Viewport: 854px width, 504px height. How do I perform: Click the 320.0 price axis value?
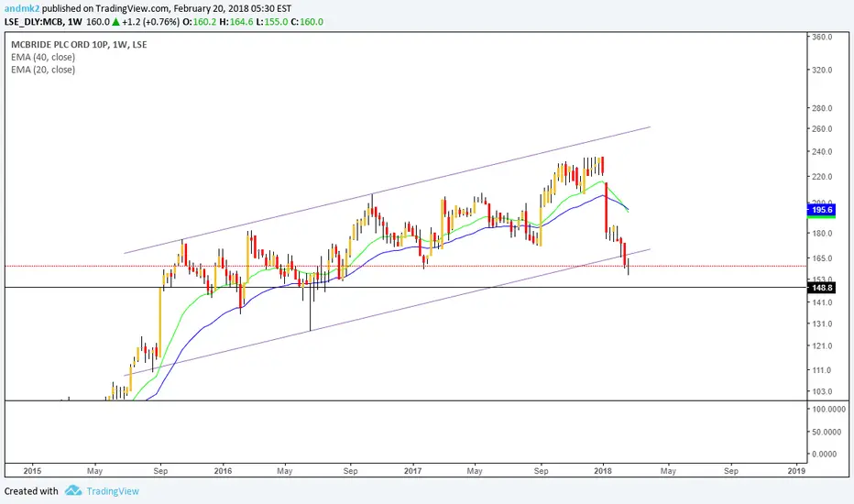822,70
